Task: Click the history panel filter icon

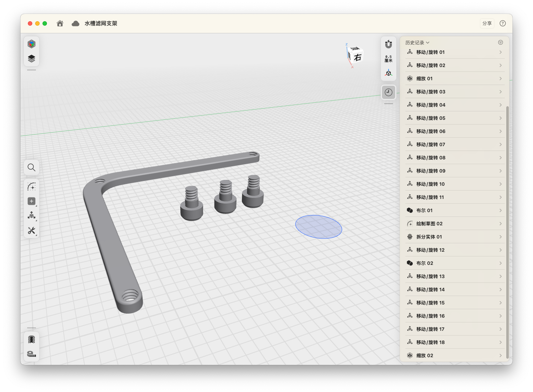Action: 500,42
